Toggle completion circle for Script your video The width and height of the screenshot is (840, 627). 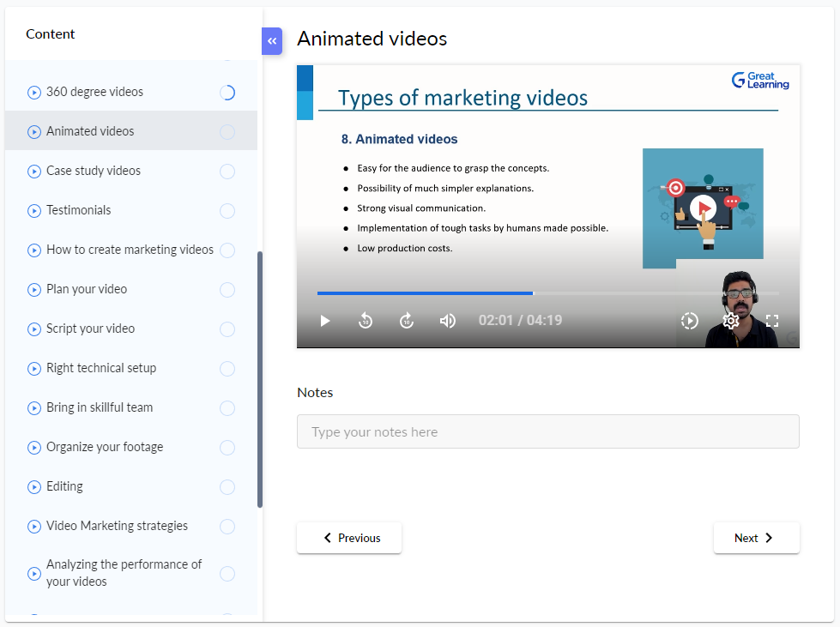point(227,329)
